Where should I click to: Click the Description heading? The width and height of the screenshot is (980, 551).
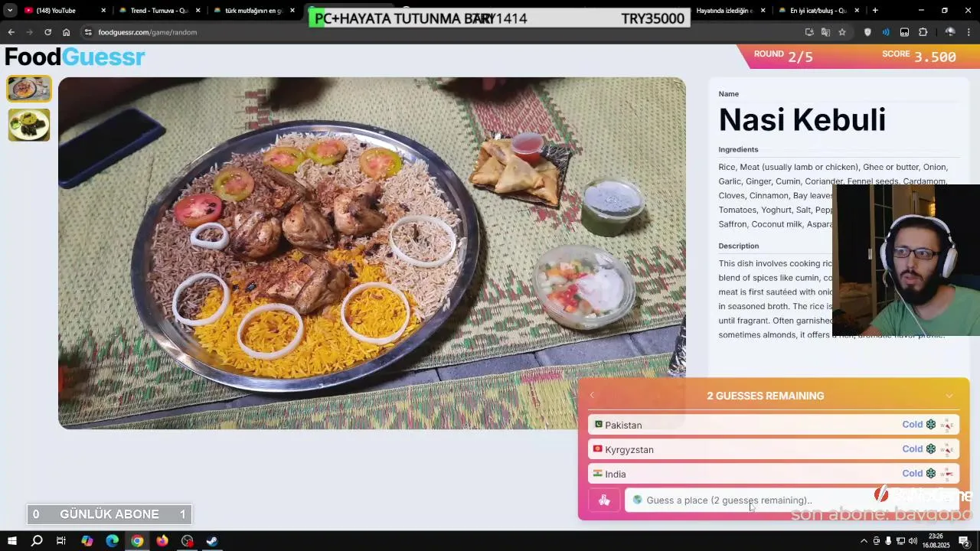click(739, 246)
